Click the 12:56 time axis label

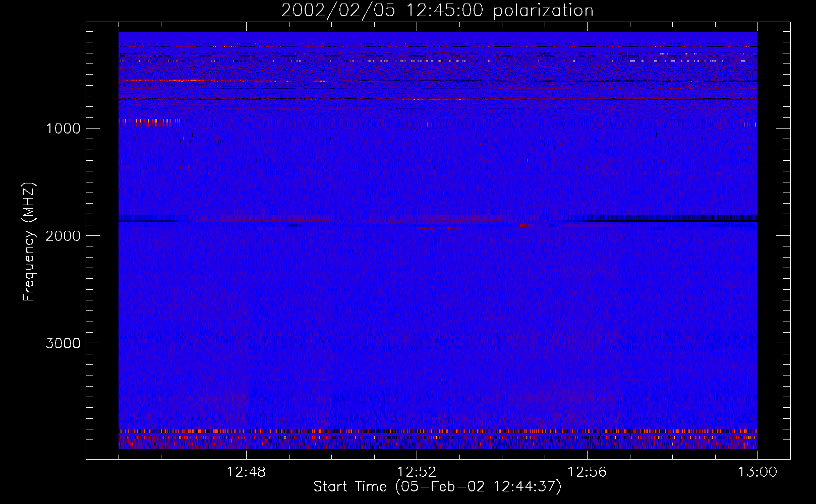[x=587, y=472]
